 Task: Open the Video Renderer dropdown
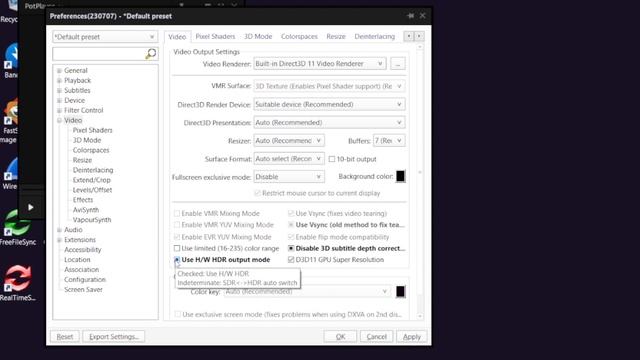coord(320,64)
